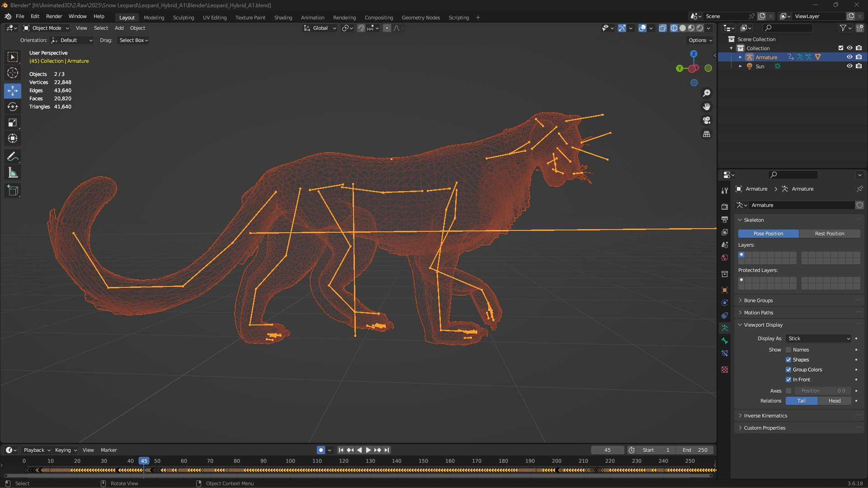This screenshot has width=868, height=488.
Task: Click the hand pan view icon
Action: (707, 107)
